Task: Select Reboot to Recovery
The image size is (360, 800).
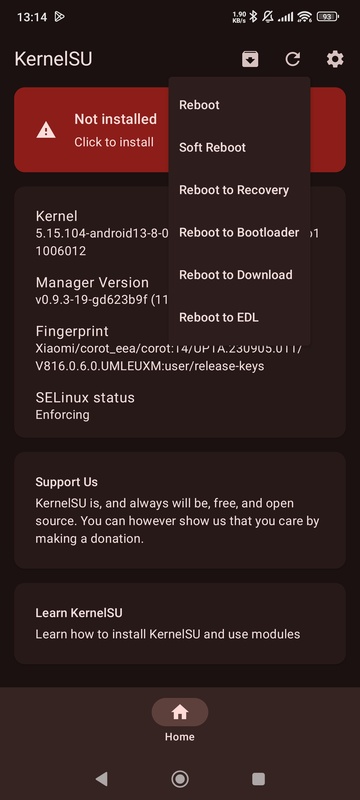Action: [x=239, y=190]
